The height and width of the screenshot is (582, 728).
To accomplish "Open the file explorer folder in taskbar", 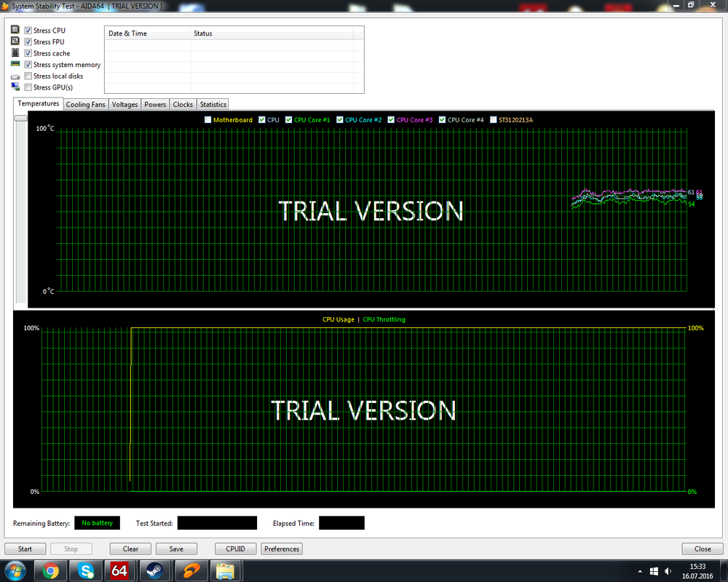I will click(226, 570).
